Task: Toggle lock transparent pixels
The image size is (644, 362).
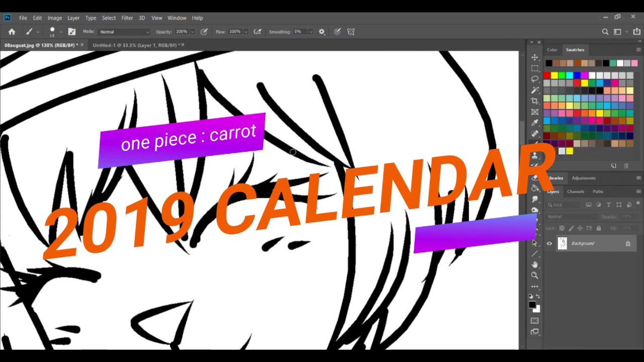Action: click(562, 228)
